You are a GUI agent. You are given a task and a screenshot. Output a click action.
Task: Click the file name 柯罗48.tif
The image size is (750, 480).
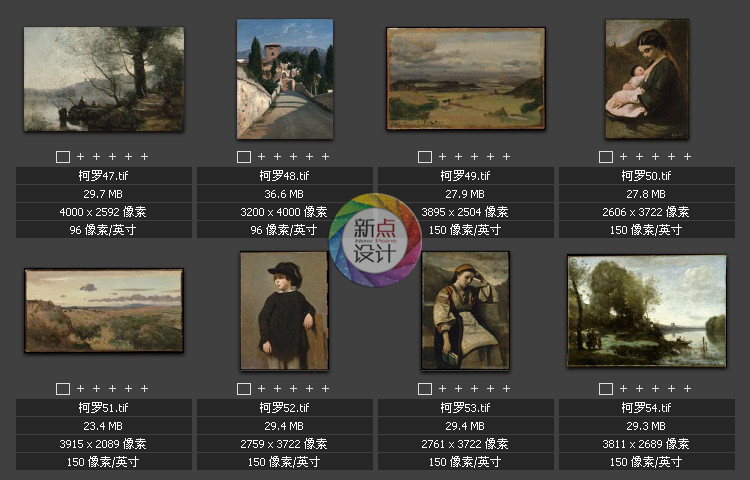click(284, 176)
